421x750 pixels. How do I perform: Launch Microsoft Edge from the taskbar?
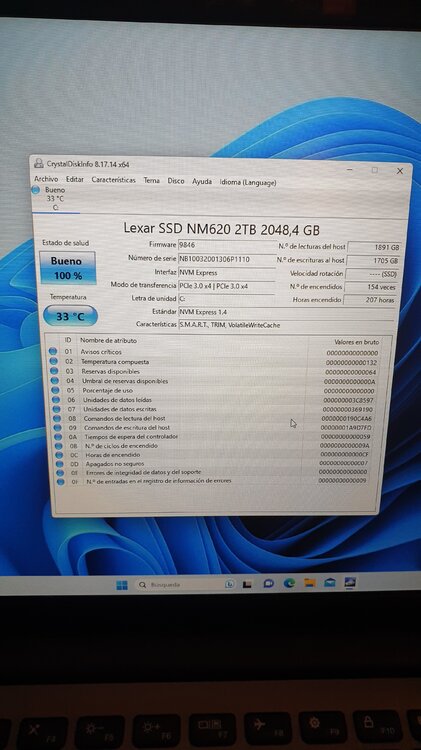pyautogui.click(x=289, y=583)
